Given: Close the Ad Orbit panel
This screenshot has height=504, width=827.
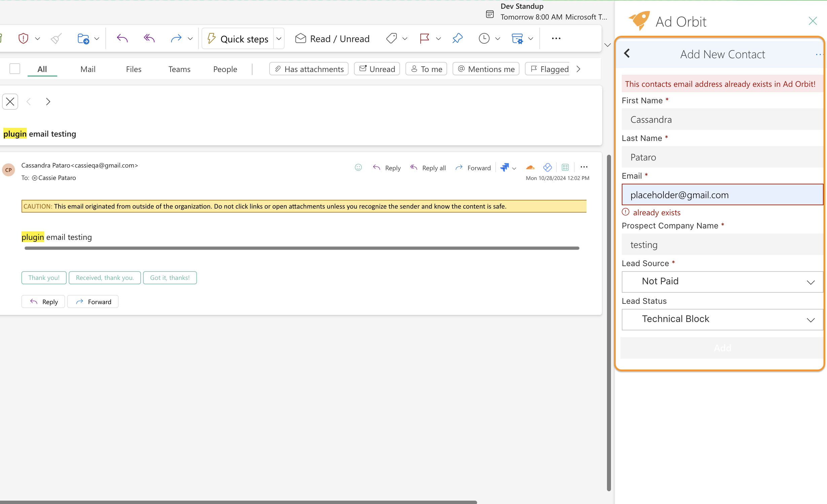Looking at the screenshot, I should 813,21.
